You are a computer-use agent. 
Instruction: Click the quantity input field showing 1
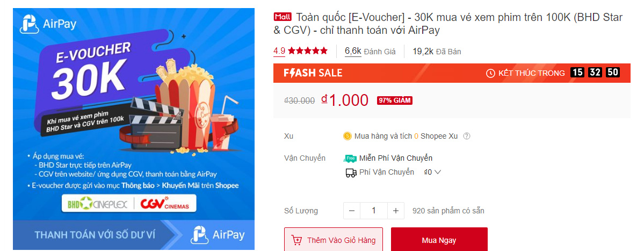point(374,211)
